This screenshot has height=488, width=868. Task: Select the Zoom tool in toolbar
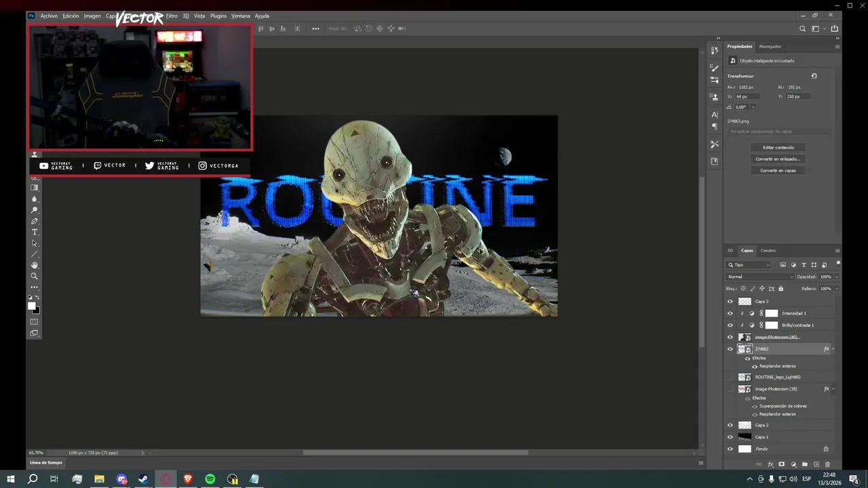click(35, 276)
